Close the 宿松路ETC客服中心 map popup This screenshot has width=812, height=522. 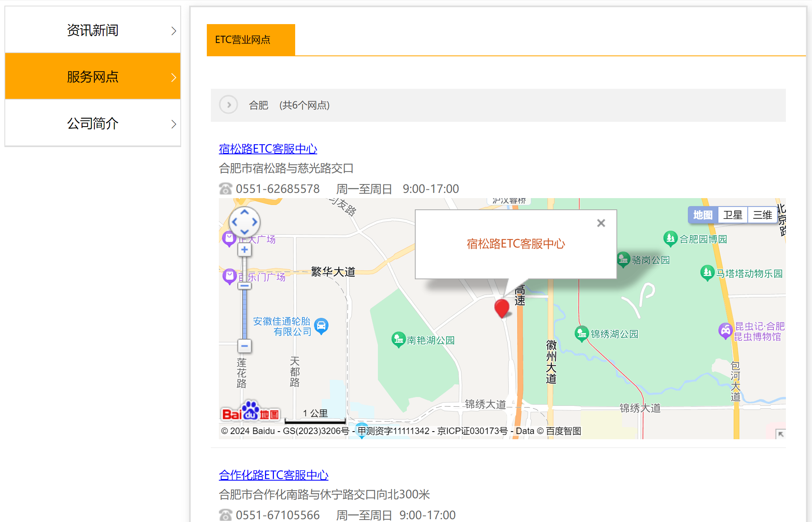pos(601,223)
